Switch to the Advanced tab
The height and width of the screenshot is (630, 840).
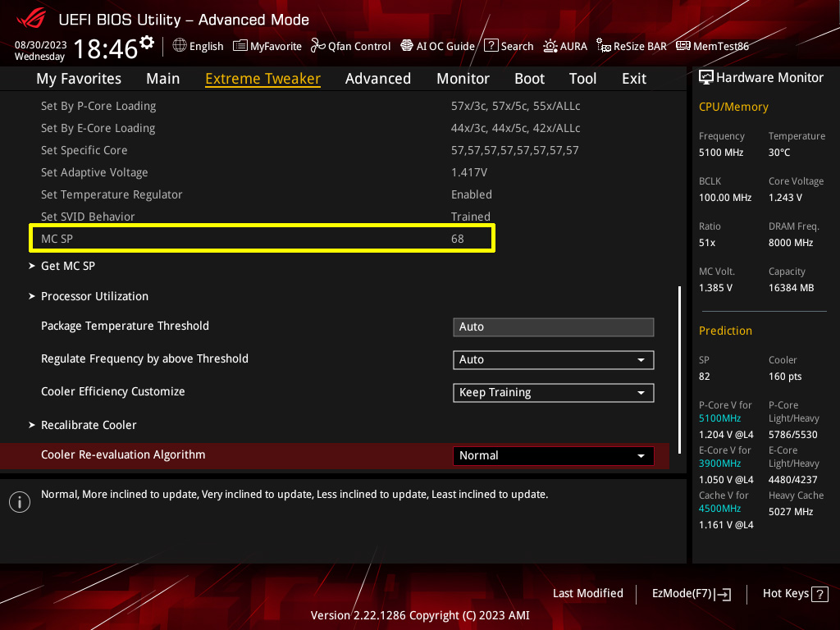(377, 79)
